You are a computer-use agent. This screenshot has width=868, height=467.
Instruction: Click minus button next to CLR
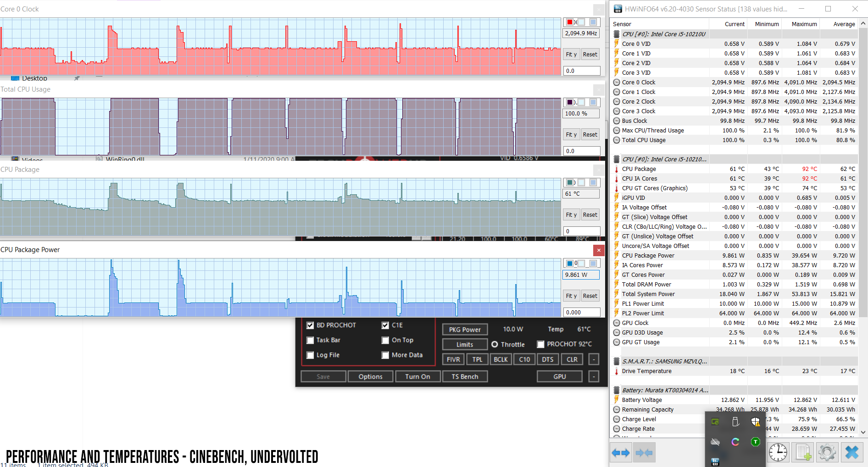[594, 359]
